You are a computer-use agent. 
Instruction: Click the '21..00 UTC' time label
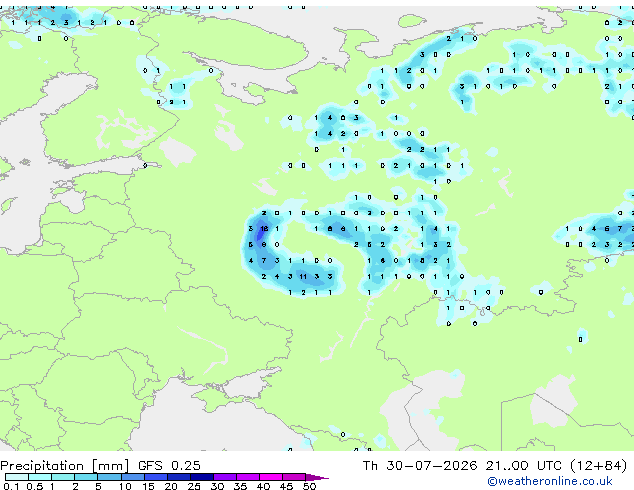click(x=524, y=466)
